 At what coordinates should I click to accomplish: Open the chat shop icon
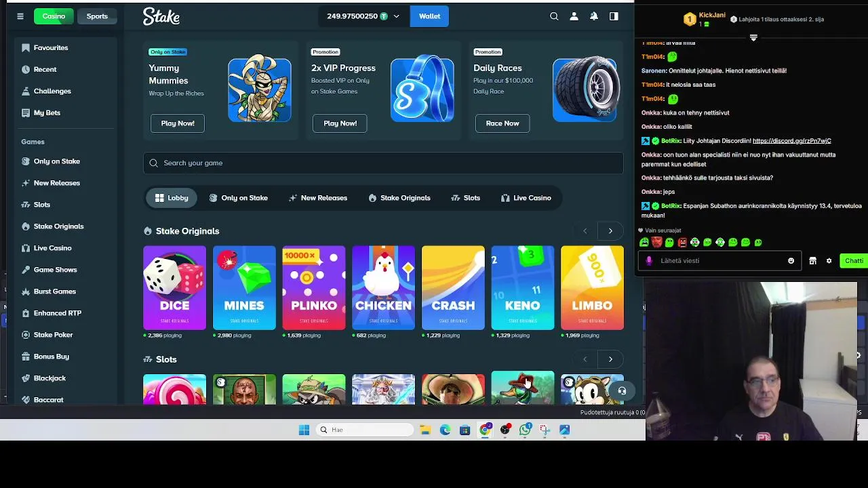(812, 261)
